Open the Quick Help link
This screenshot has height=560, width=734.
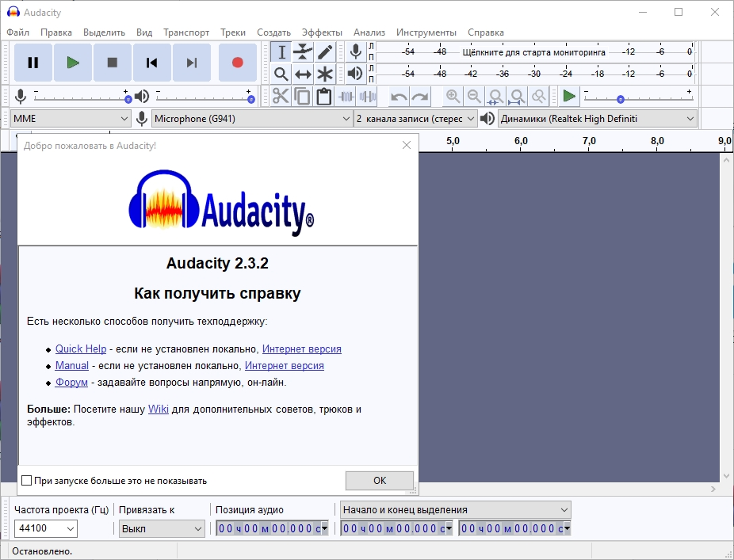81,349
